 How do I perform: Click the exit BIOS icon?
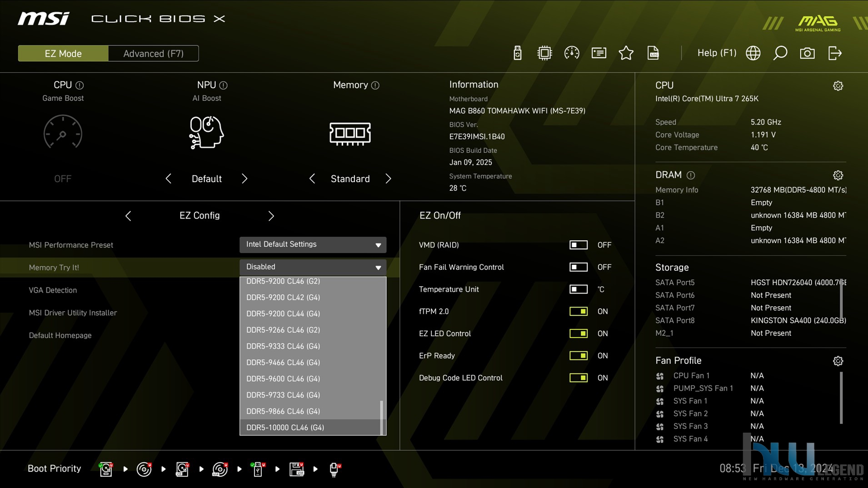835,53
